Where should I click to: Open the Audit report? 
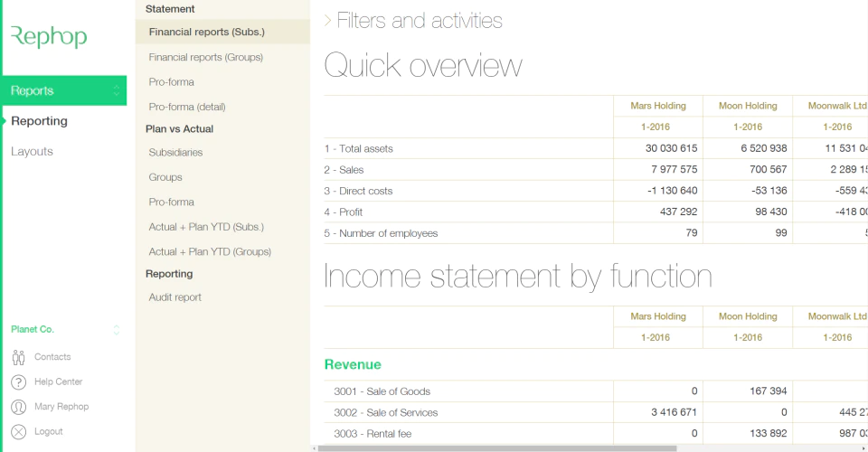(175, 297)
